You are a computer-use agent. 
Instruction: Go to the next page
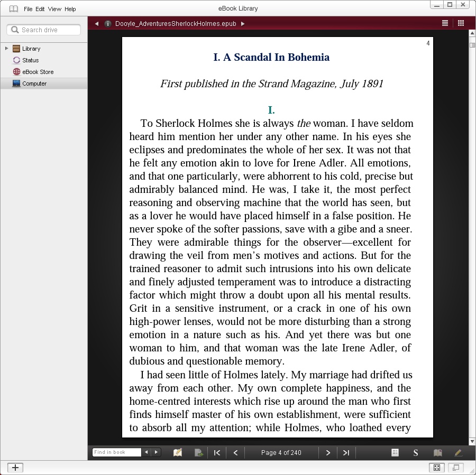click(x=328, y=453)
